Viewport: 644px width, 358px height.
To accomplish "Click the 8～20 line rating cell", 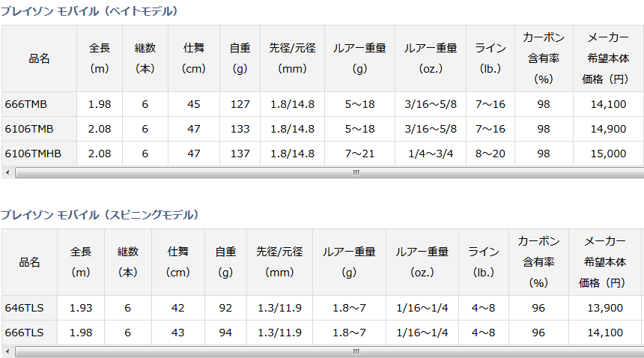I will tap(490, 154).
